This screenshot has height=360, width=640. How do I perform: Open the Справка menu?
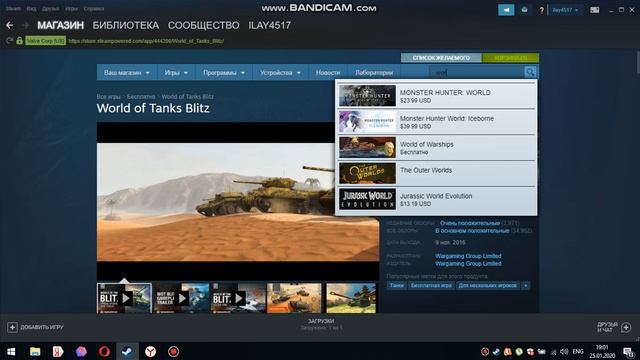coord(94,9)
